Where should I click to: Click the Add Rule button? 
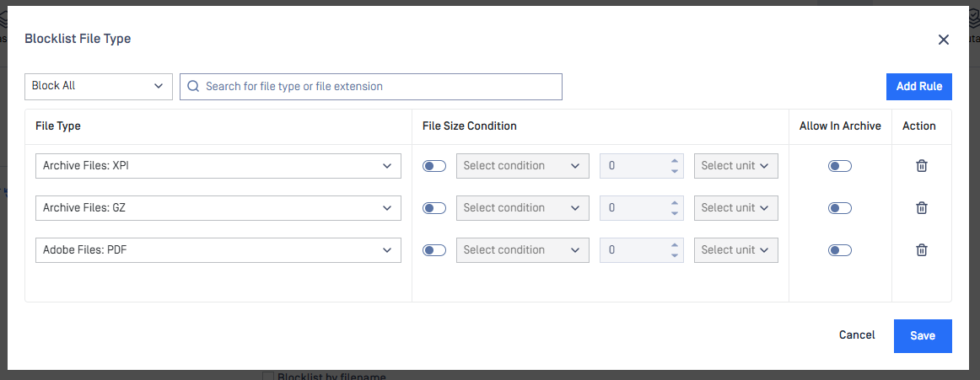(918, 87)
